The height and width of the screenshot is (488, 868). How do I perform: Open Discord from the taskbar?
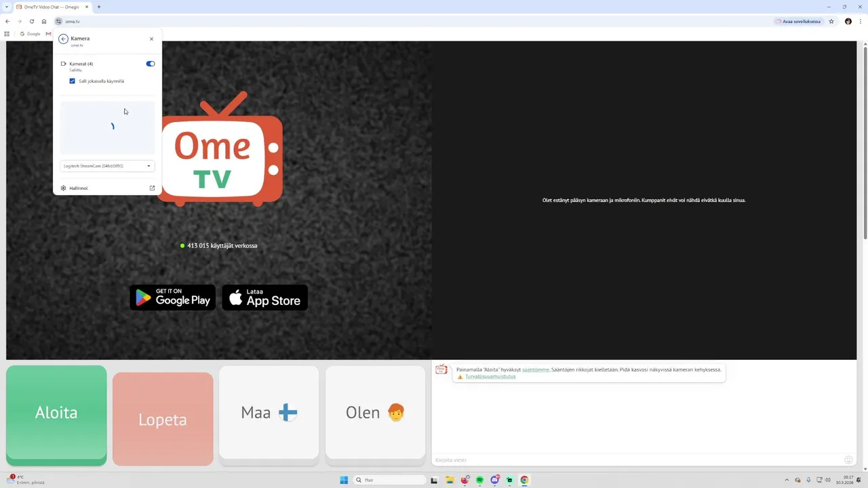coord(494,480)
